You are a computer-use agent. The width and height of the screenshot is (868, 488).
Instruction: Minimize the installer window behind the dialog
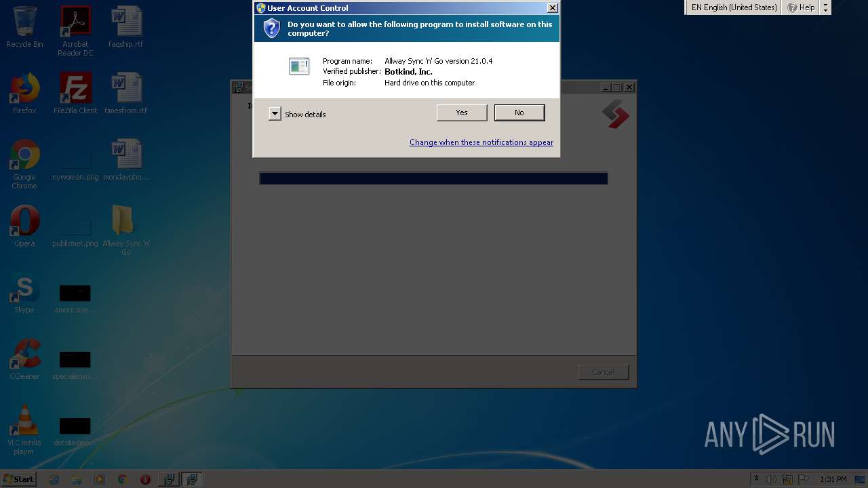[x=605, y=87]
